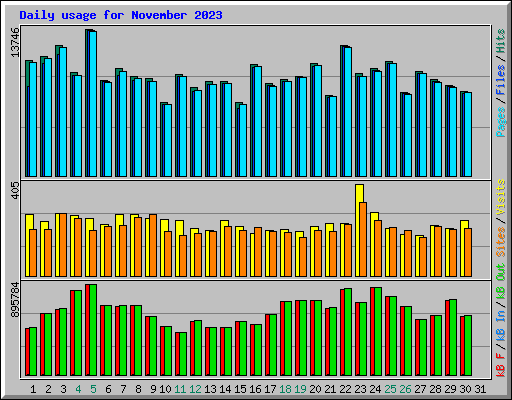
Task: Click day 30 on the x-axis
Action: [465, 389]
